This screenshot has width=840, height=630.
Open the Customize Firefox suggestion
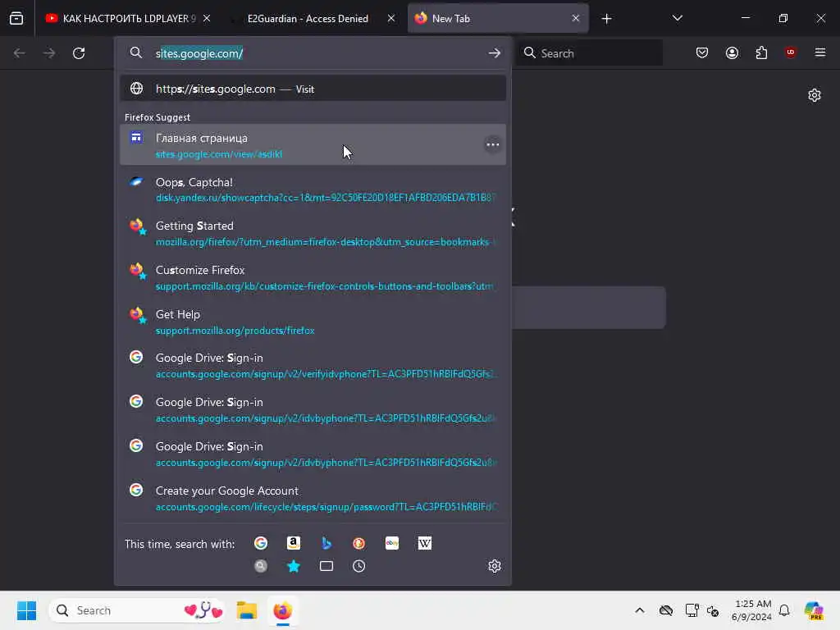pos(313,278)
